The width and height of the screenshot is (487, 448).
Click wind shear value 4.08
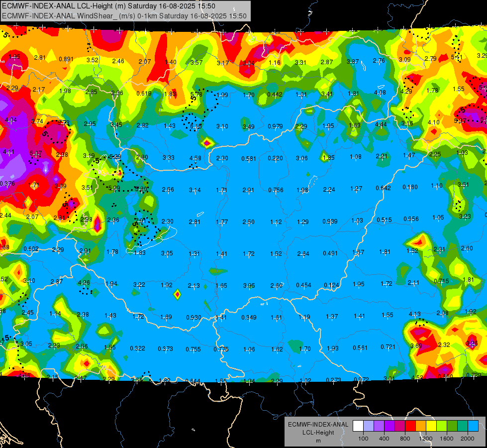pyautogui.click(x=380, y=93)
